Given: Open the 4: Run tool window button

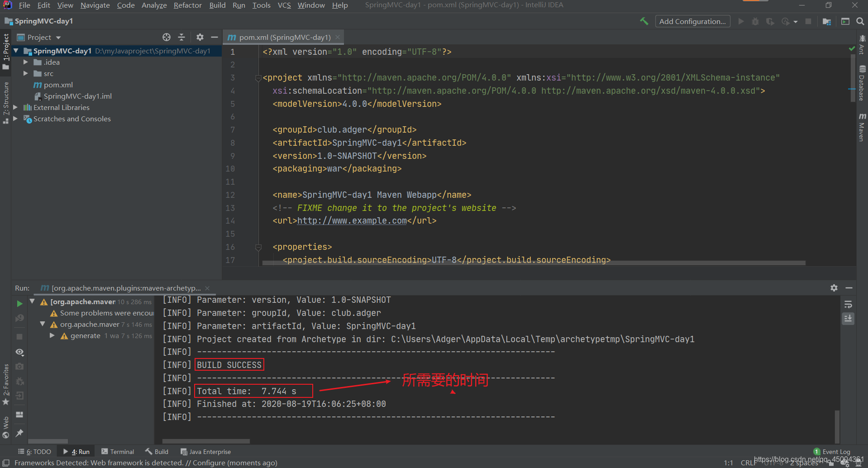Looking at the screenshot, I should pyautogui.click(x=76, y=452).
